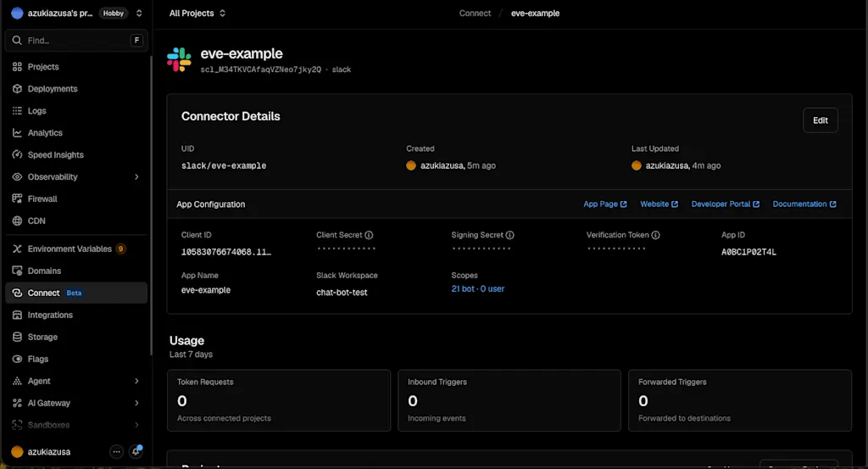This screenshot has width=868, height=469.
Task: Click the Connect breadcrumb link
Action: click(475, 14)
